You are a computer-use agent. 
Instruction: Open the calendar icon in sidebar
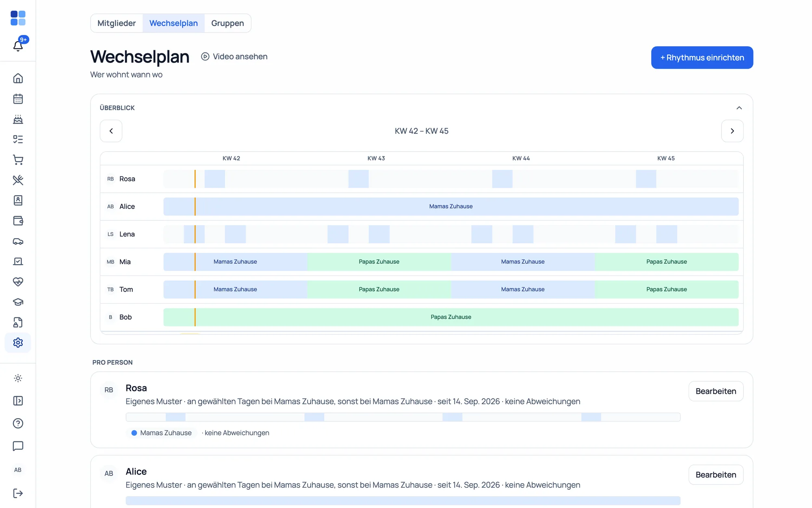(18, 99)
